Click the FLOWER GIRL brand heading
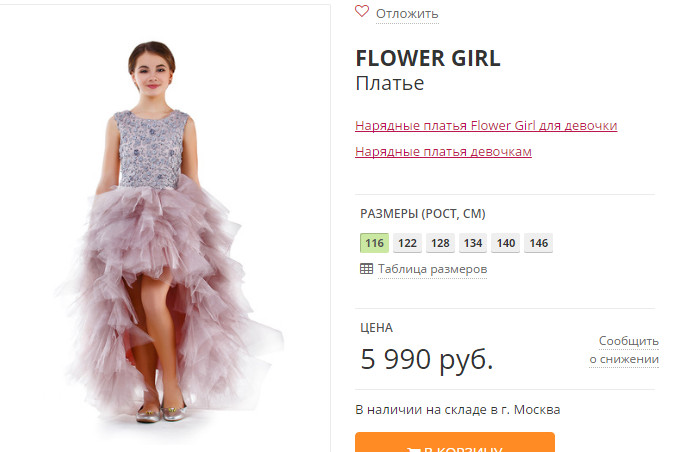The height and width of the screenshot is (452, 700). coord(428,59)
